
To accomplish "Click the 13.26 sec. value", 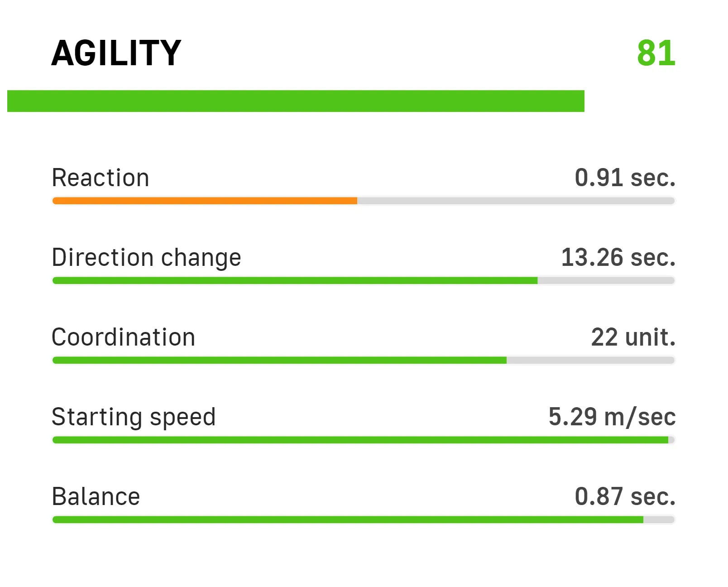I will pos(618,257).
